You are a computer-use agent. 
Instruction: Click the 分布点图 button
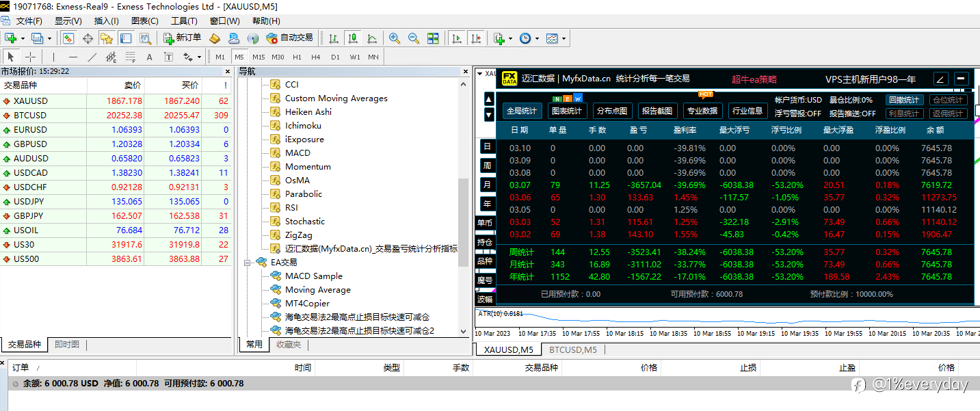click(611, 111)
